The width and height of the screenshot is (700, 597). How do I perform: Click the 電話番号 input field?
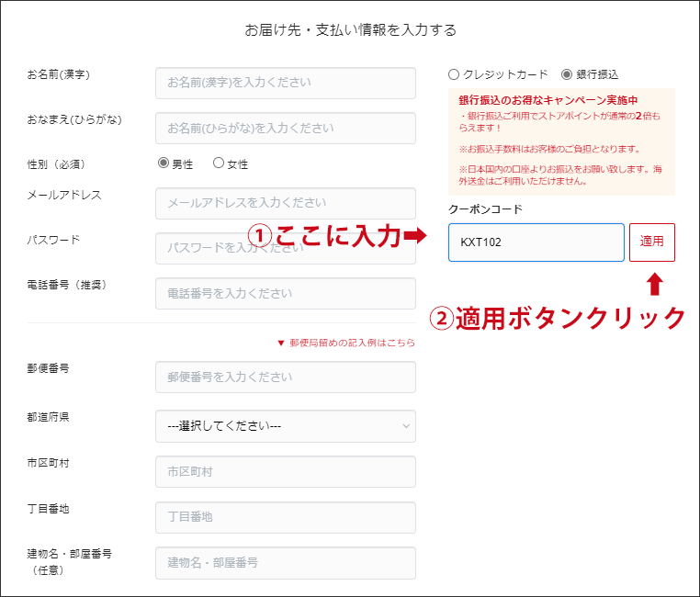coord(286,294)
